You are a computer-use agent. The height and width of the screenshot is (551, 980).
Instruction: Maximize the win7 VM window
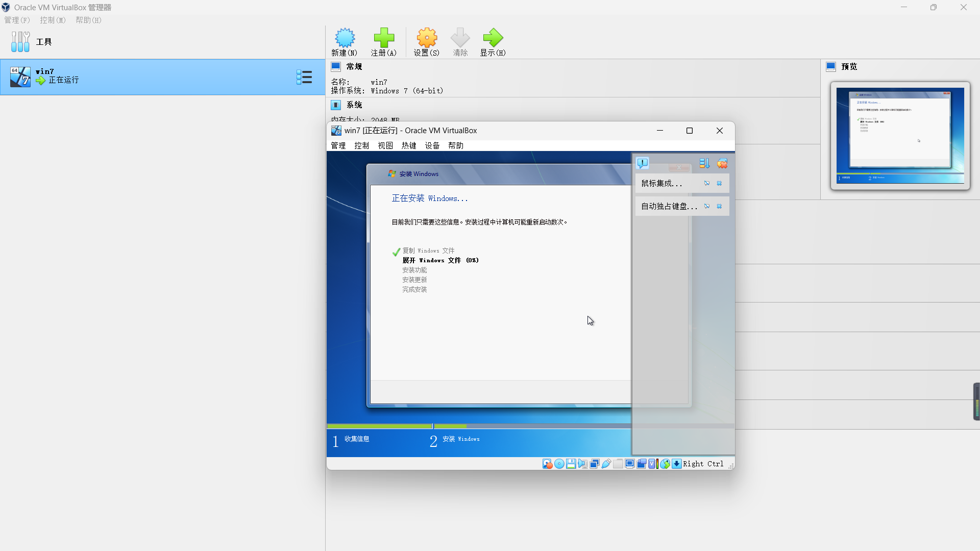pos(690,131)
